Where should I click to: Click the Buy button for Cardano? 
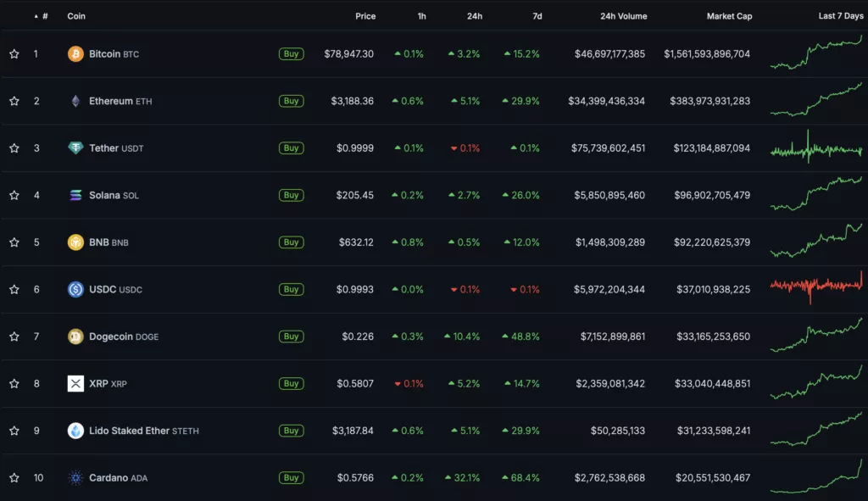[x=292, y=477]
